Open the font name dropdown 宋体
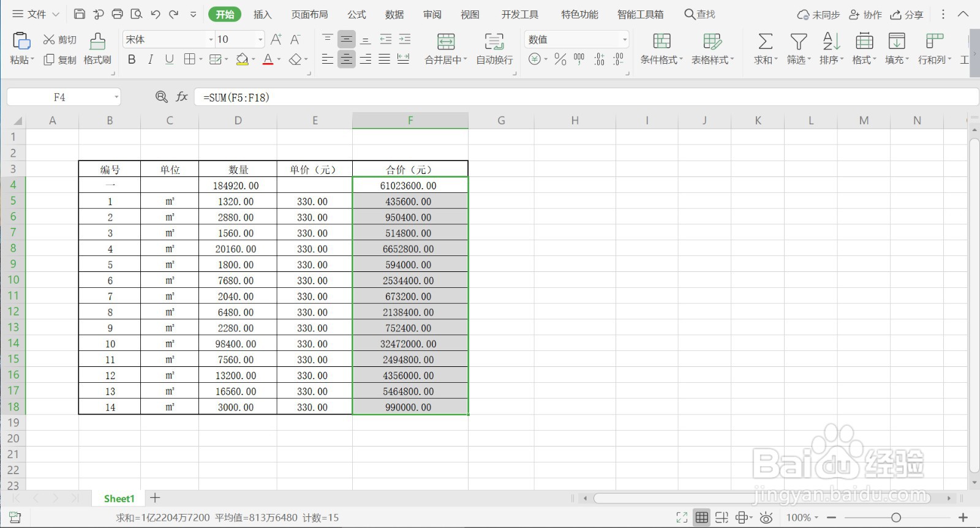980x528 pixels. [211, 40]
